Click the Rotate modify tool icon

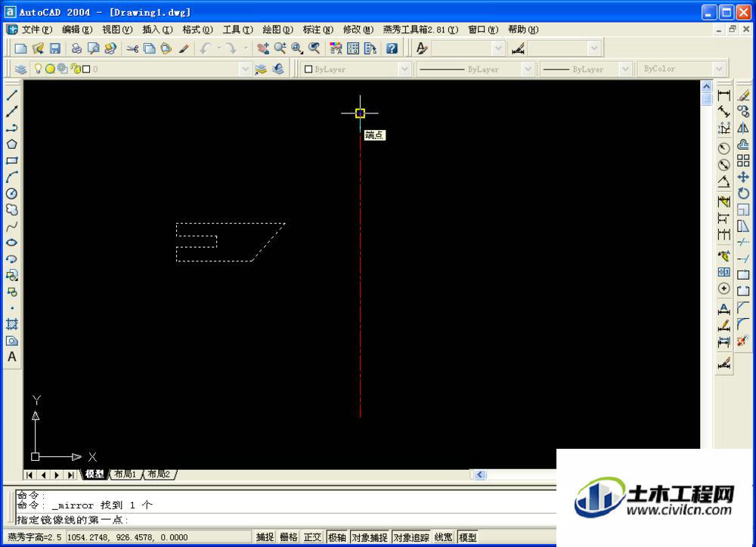(743, 193)
